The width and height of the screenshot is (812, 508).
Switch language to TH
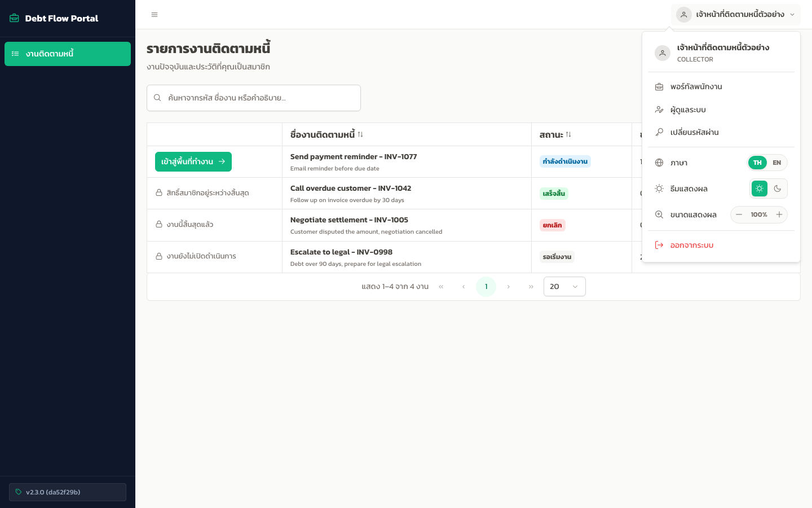(757, 163)
